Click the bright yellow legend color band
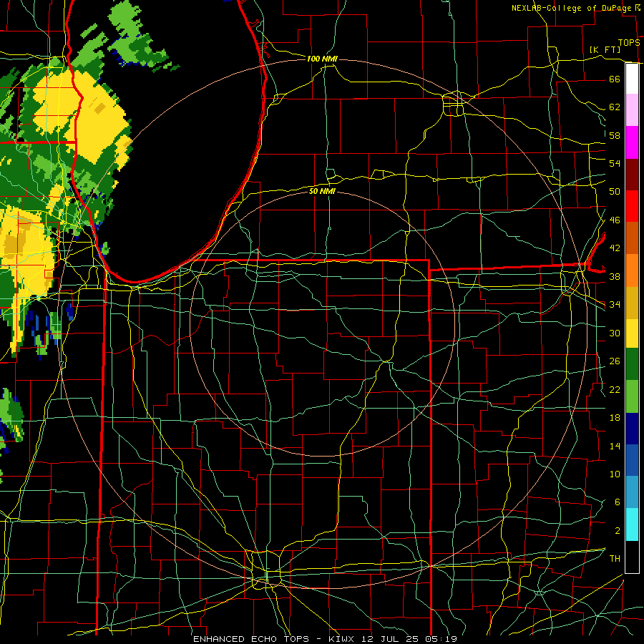The image size is (644, 644). 632,333
